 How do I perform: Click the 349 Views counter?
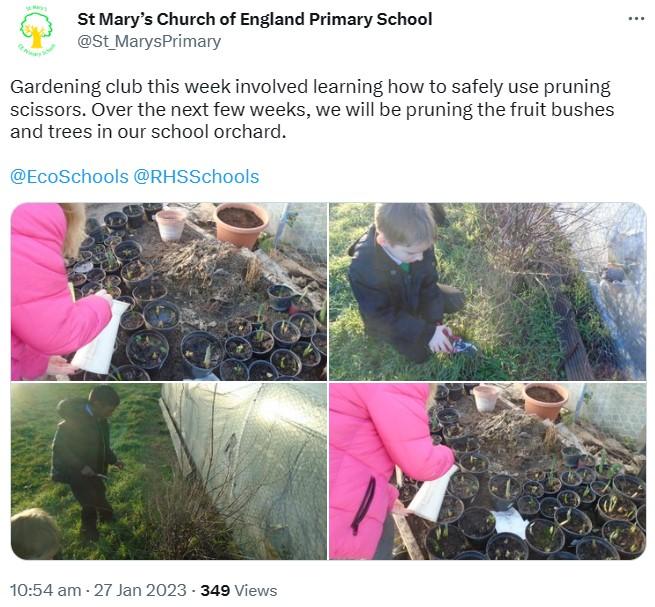pyautogui.click(x=239, y=591)
